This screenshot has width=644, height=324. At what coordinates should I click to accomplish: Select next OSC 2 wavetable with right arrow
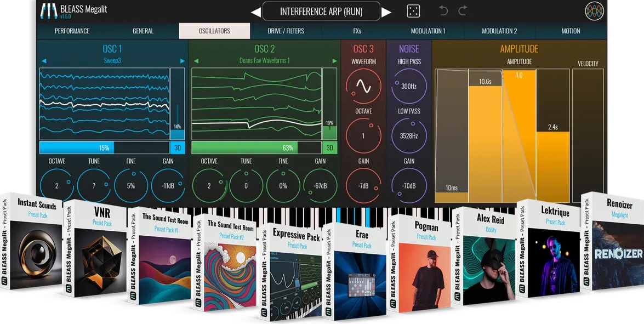[x=335, y=61]
